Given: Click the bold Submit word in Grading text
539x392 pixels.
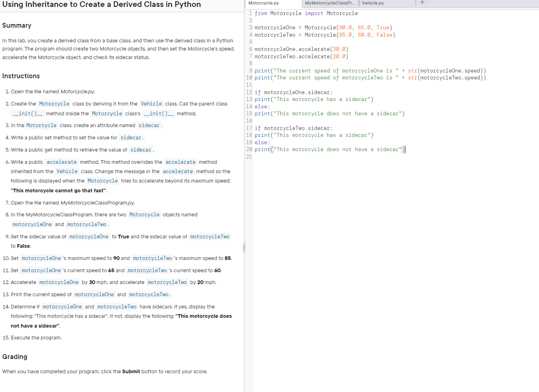Looking at the screenshot, I should (131, 372).
